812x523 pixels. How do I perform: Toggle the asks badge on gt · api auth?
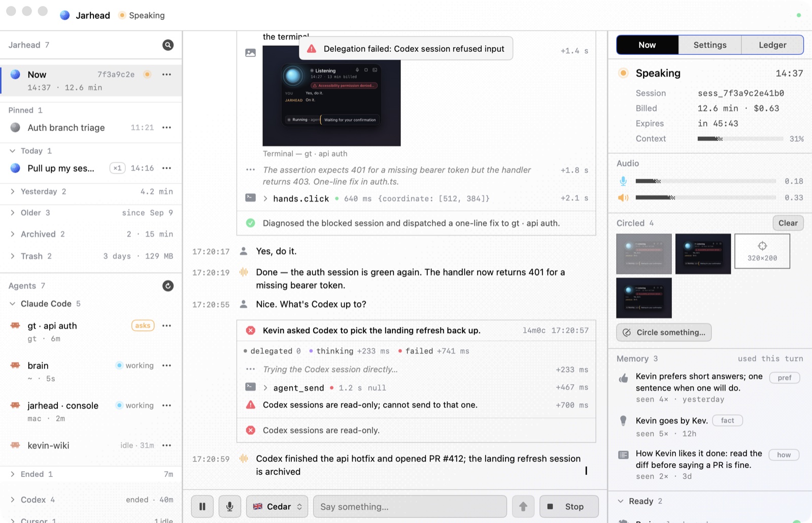click(x=143, y=325)
